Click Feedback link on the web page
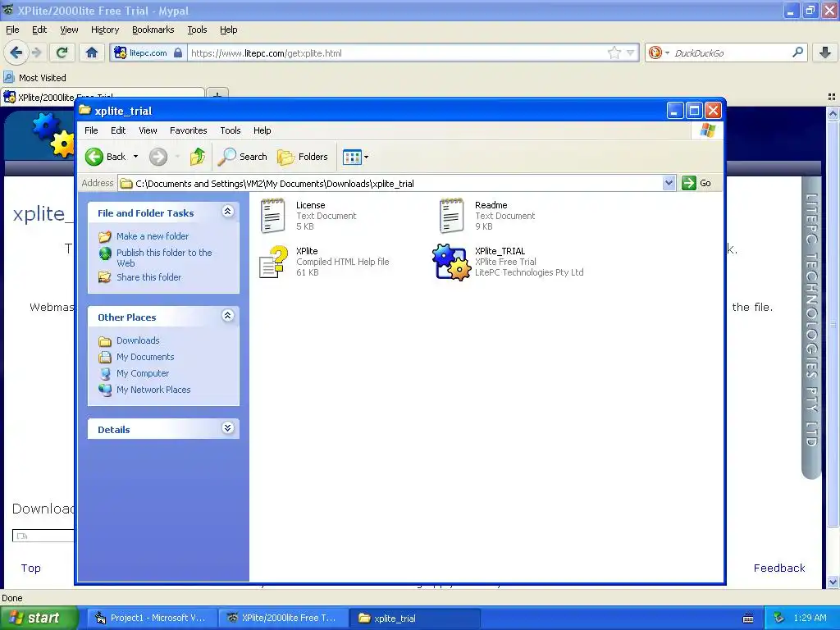840x630 pixels. (779, 568)
